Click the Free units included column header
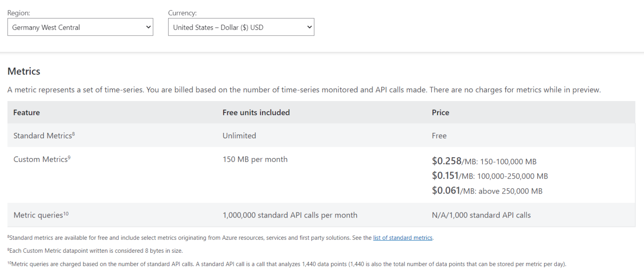Viewport: 644px width, 272px height. 256,112
